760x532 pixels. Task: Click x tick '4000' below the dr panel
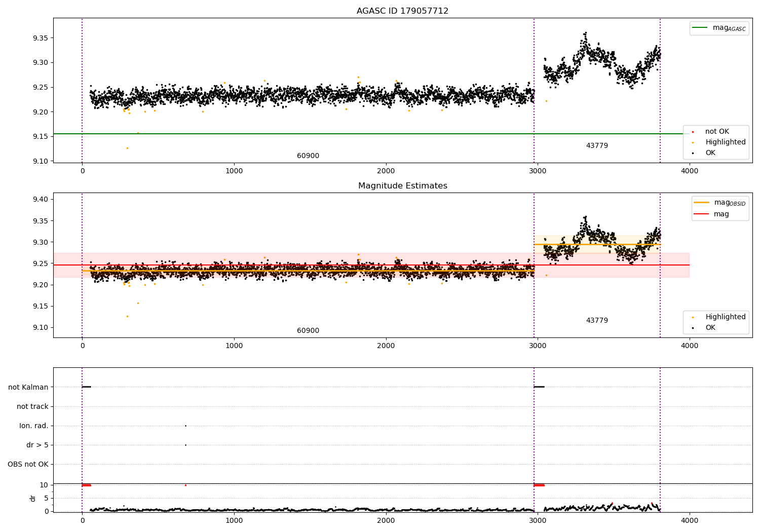[690, 520]
